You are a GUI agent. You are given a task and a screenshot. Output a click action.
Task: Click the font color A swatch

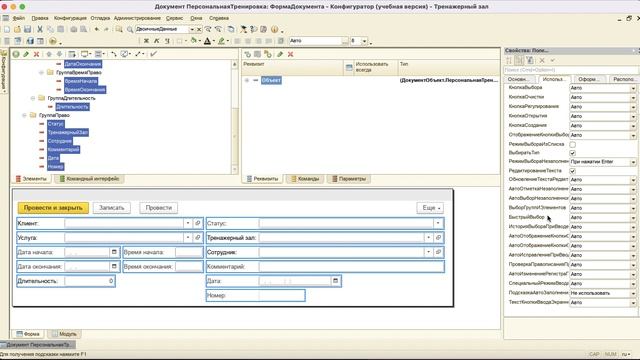(207, 41)
